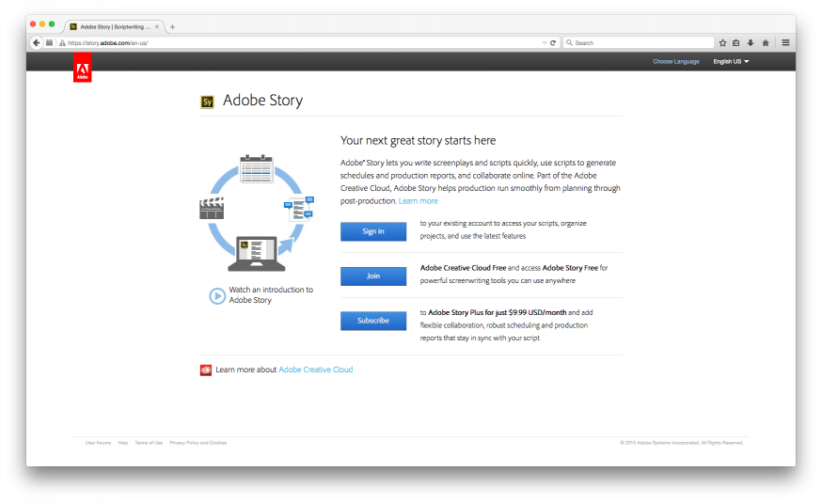Click 'Your next great story starts here' heading
This screenshot has height=504, width=822.
[x=418, y=140]
